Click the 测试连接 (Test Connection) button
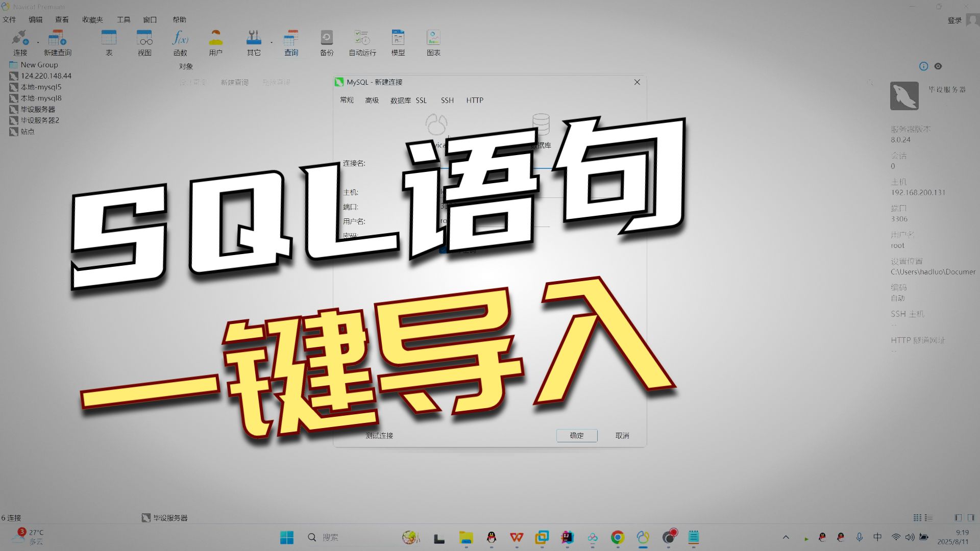The image size is (980, 551). [x=379, y=435]
